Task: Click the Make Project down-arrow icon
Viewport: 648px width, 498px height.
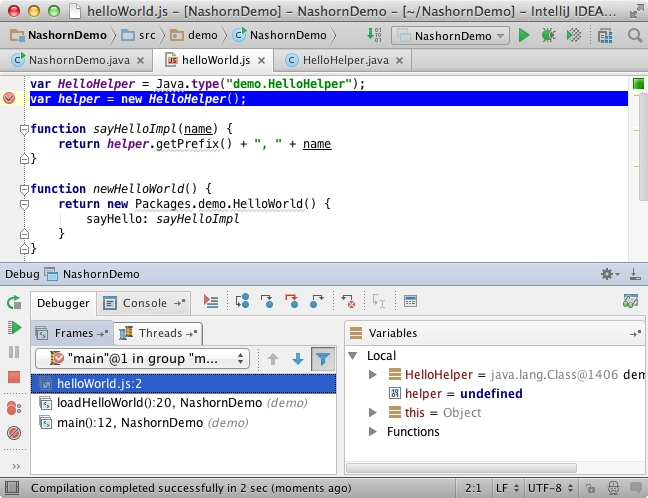Action: coord(374,35)
